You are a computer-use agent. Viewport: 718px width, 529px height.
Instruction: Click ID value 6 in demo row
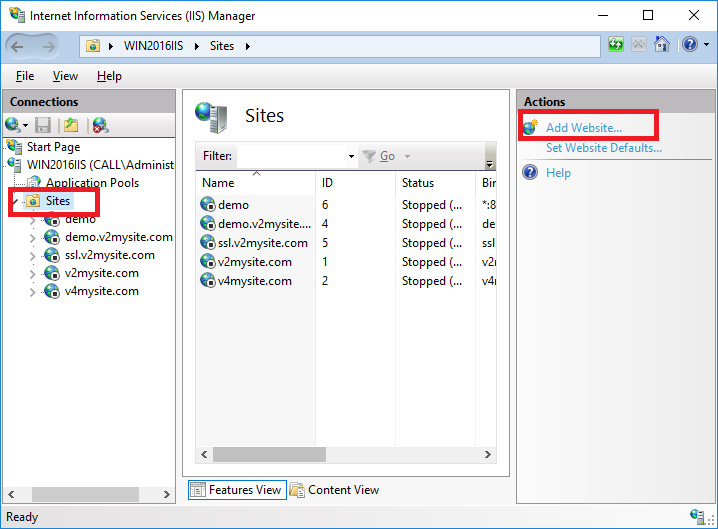325,204
